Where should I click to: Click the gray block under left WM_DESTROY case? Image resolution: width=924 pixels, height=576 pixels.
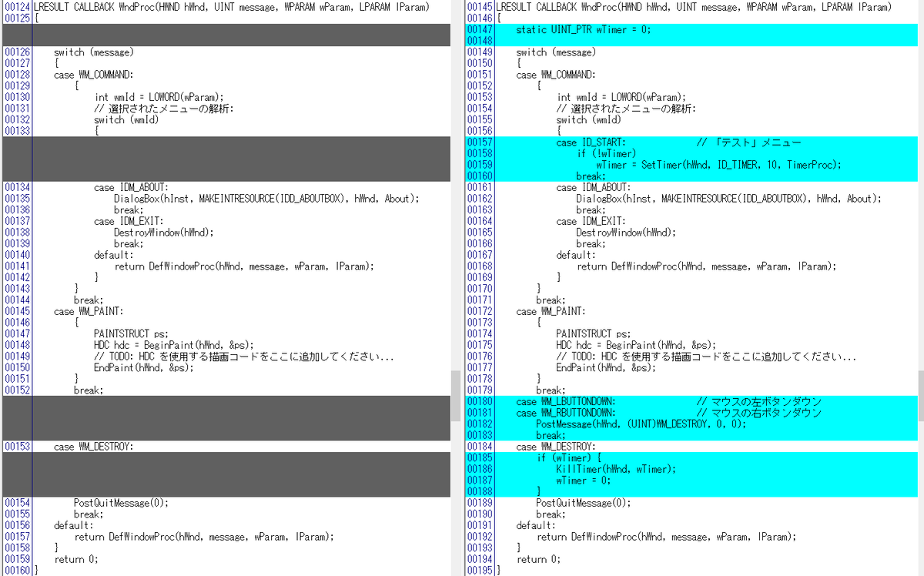click(x=231, y=474)
